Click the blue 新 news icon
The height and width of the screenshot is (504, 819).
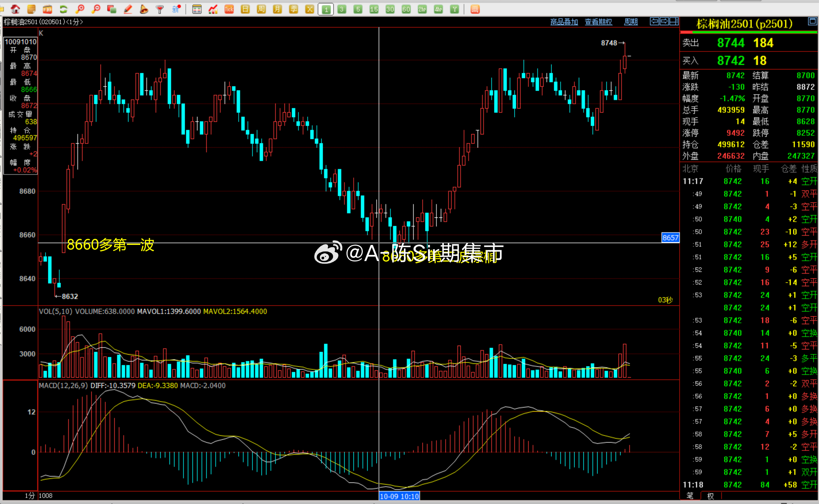[x=176, y=9]
